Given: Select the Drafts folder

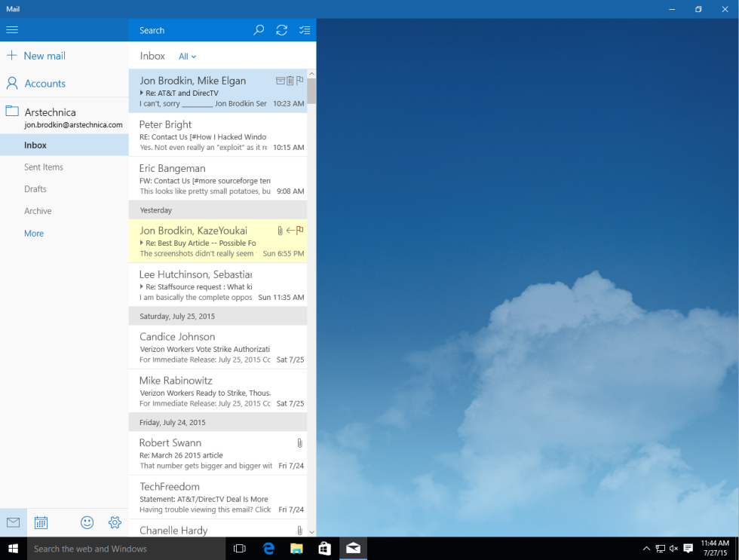Looking at the screenshot, I should coord(36,188).
